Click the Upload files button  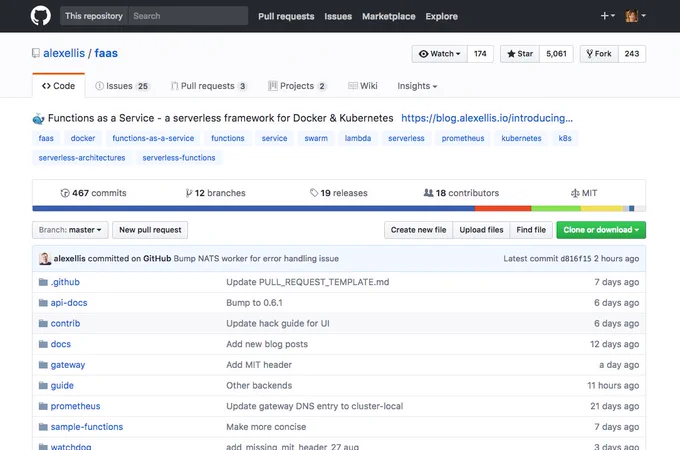click(x=481, y=230)
